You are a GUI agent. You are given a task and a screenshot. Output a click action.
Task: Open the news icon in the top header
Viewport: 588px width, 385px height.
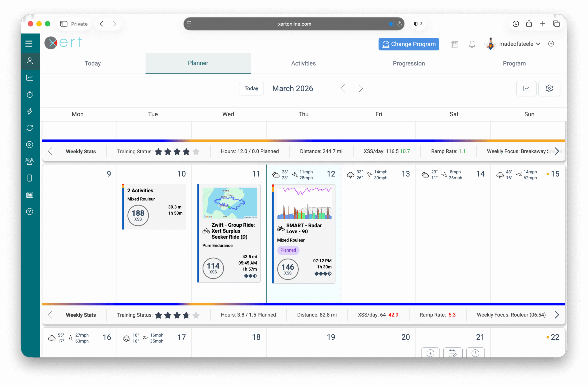454,44
